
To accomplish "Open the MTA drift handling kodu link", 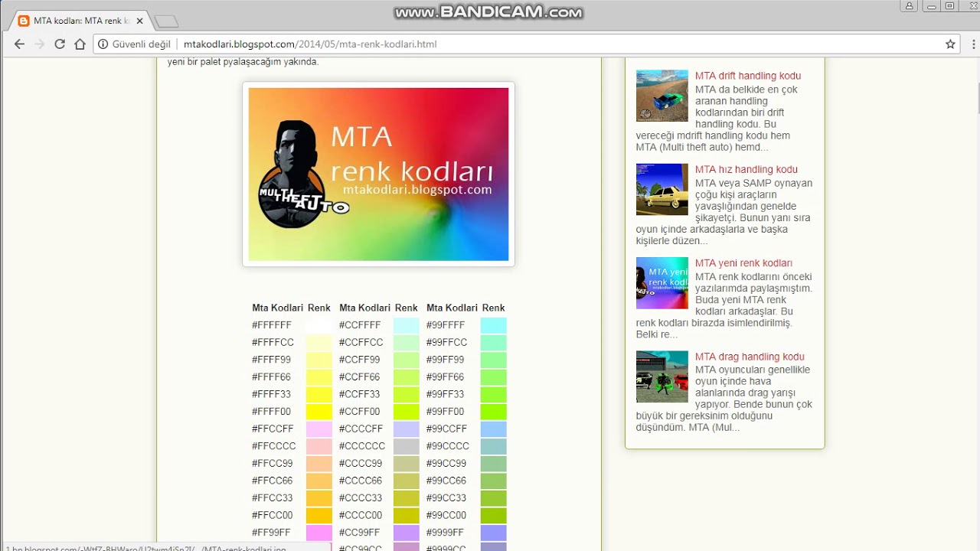I will tap(748, 76).
